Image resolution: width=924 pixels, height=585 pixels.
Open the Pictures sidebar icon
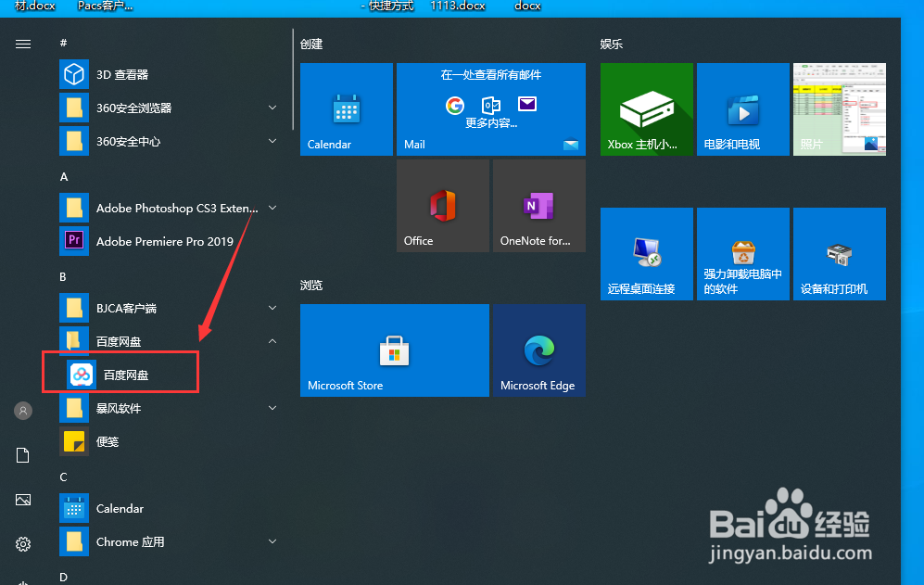(x=23, y=500)
